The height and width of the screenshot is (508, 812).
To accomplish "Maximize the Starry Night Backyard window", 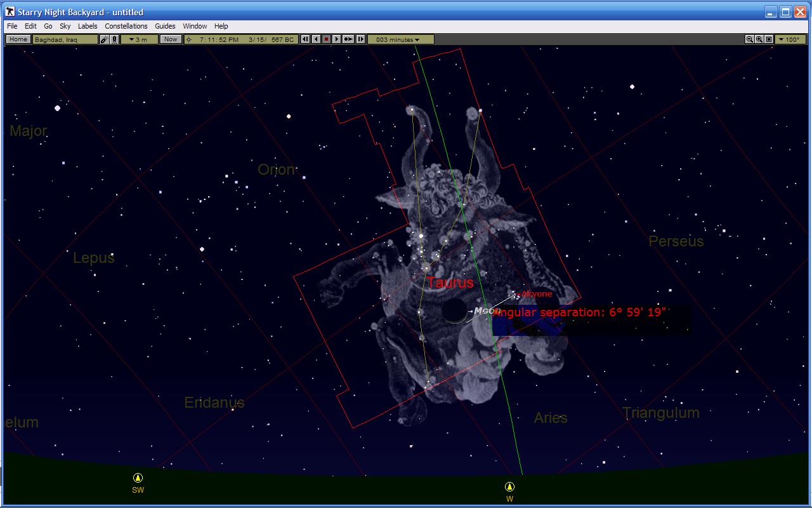I will [785, 11].
